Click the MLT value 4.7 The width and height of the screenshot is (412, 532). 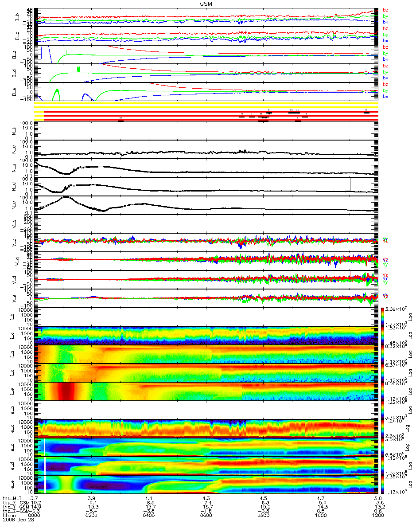click(320, 498)
